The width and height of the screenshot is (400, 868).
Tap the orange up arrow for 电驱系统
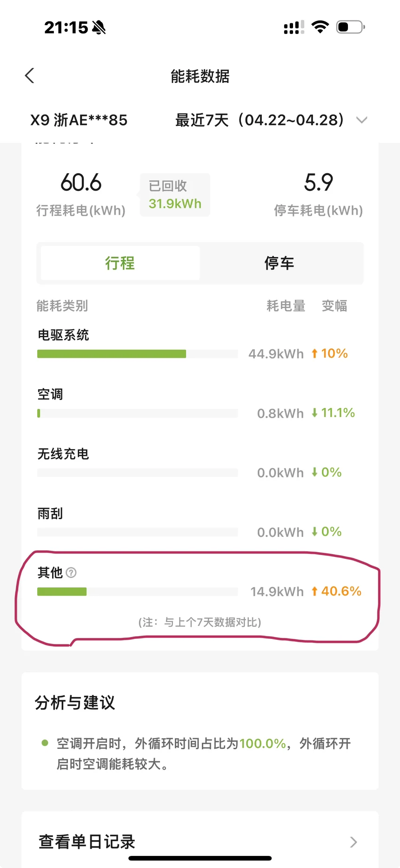click(x=314, y=354)
